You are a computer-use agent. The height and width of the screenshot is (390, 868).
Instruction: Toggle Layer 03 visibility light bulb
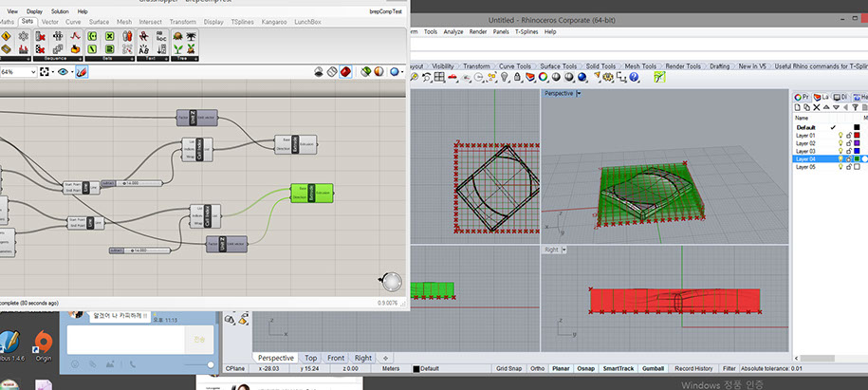pyautogui.click(x=840, y=151)
